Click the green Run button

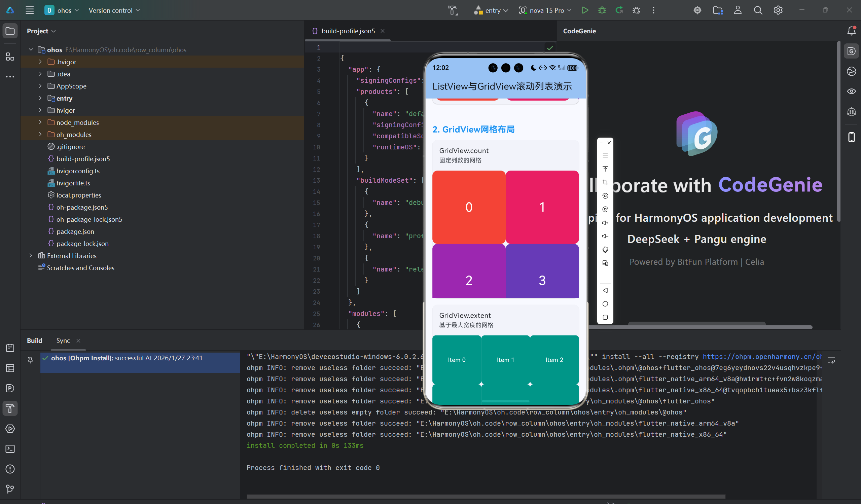pos(584,10)
